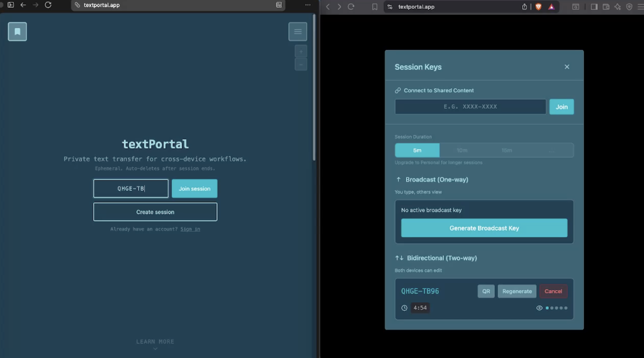Click the Bidirectional (Two-way) heading
The height and width of the screenshot is (358, 644).
[442, 258]
